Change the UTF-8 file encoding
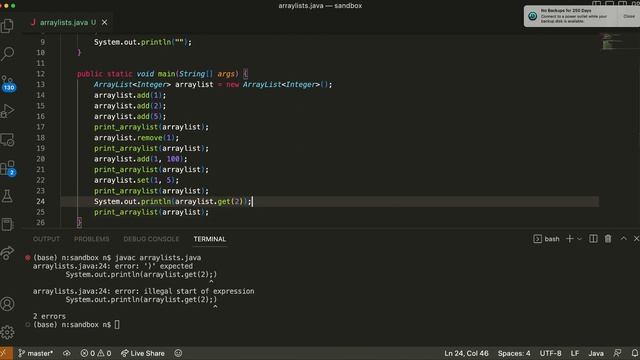This screenshot has width=640, height=360. click(550, 353)
